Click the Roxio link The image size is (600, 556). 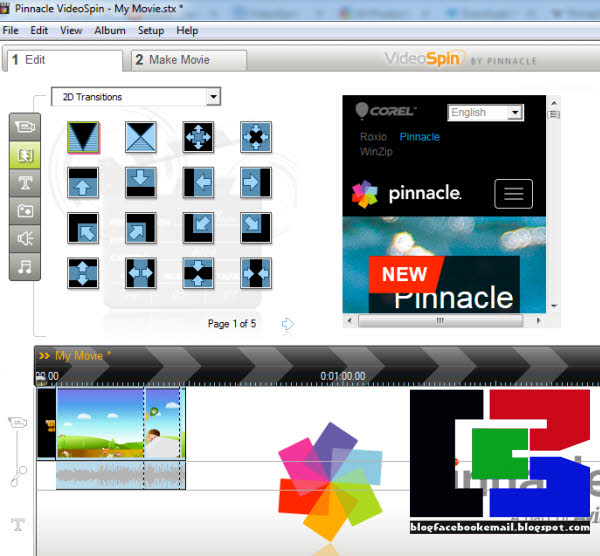pyautogui.click(x=373, y=137)
